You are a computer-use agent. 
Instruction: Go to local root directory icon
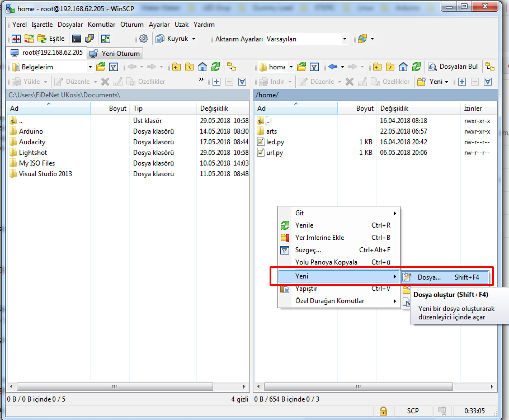[189, 67]
